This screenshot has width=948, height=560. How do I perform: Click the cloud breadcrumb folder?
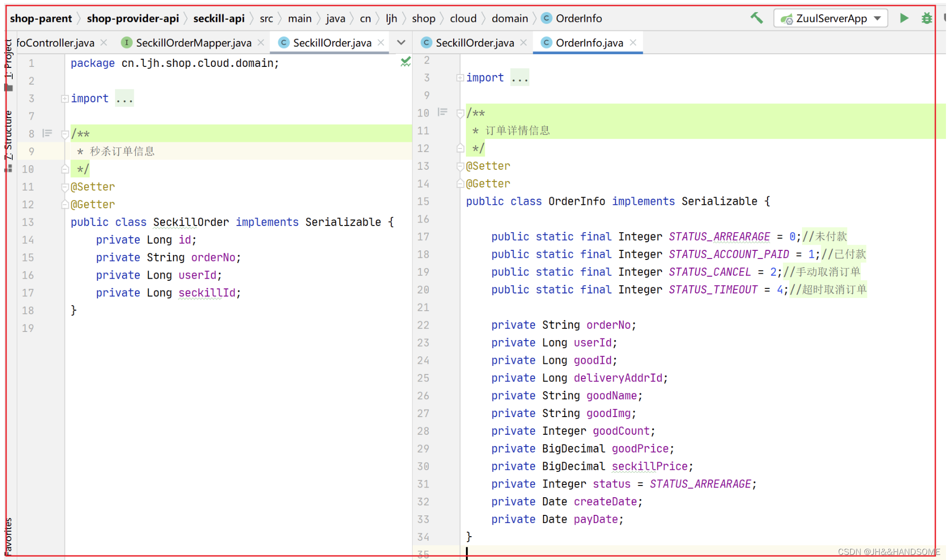click(463, 18)
